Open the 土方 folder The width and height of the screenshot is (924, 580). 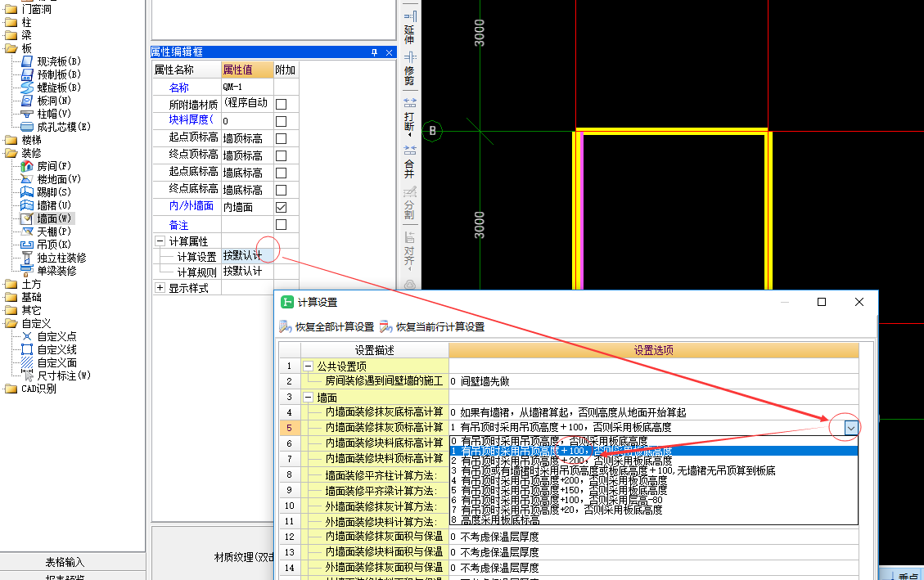[x=11, y=284]
